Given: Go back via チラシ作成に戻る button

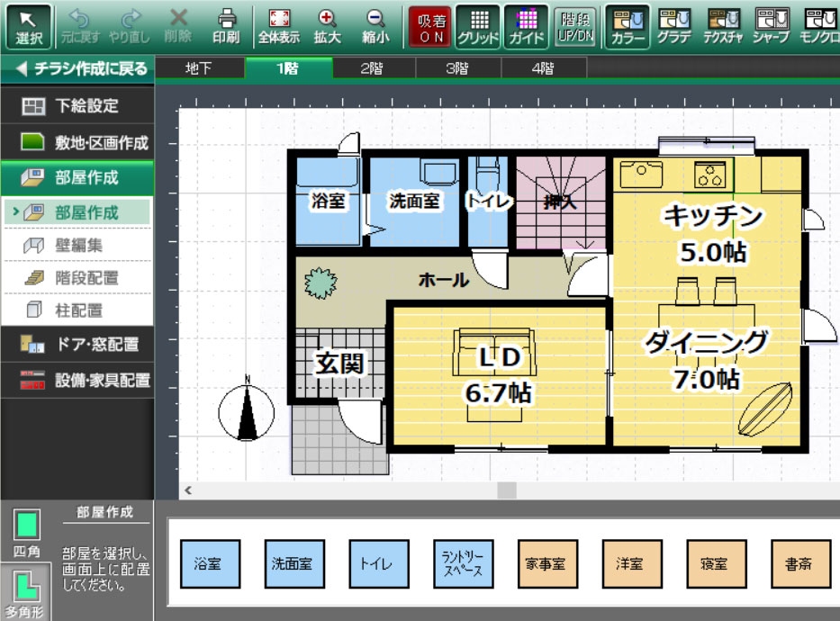Looking at the screenshot, I should pyautogui.click(x=77, y=67).
